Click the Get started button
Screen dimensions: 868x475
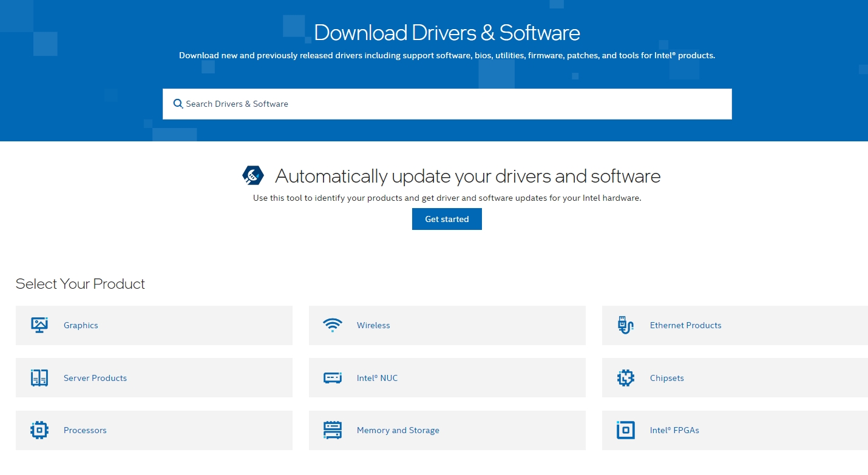pyautogui.click(x=447, y=219)
